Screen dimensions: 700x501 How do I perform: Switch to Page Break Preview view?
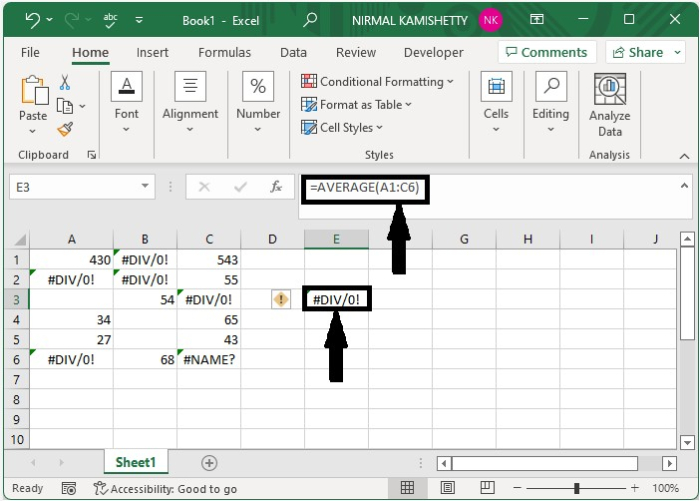point(487,488)
